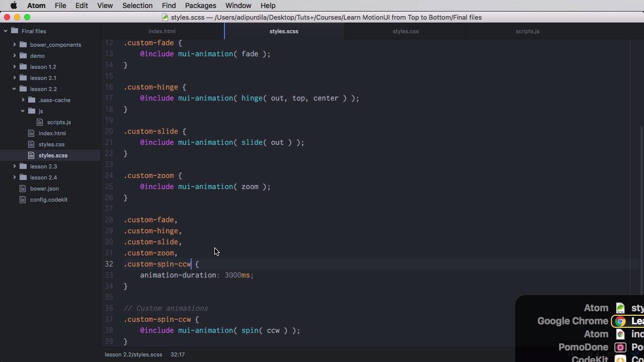The image size is (644, 362).
Task: Expand the lesson 2.1 folder arrow
Action: click(15, 78)
